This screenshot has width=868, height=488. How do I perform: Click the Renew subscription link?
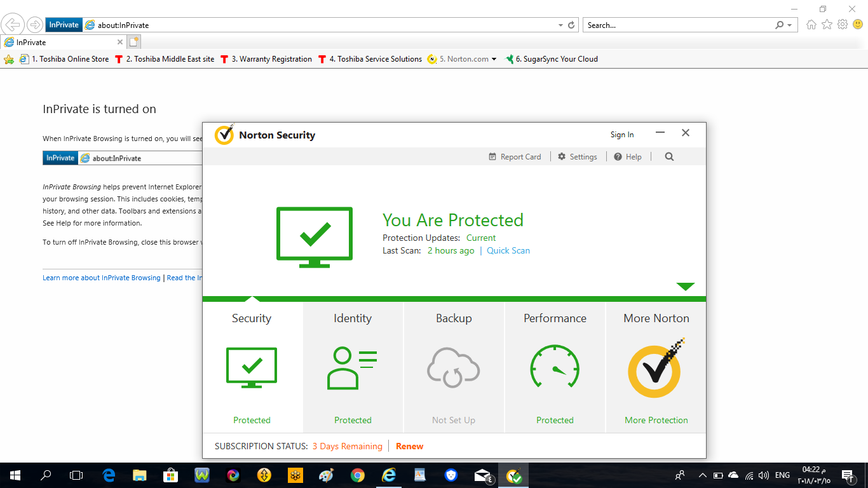pos(409,446)
